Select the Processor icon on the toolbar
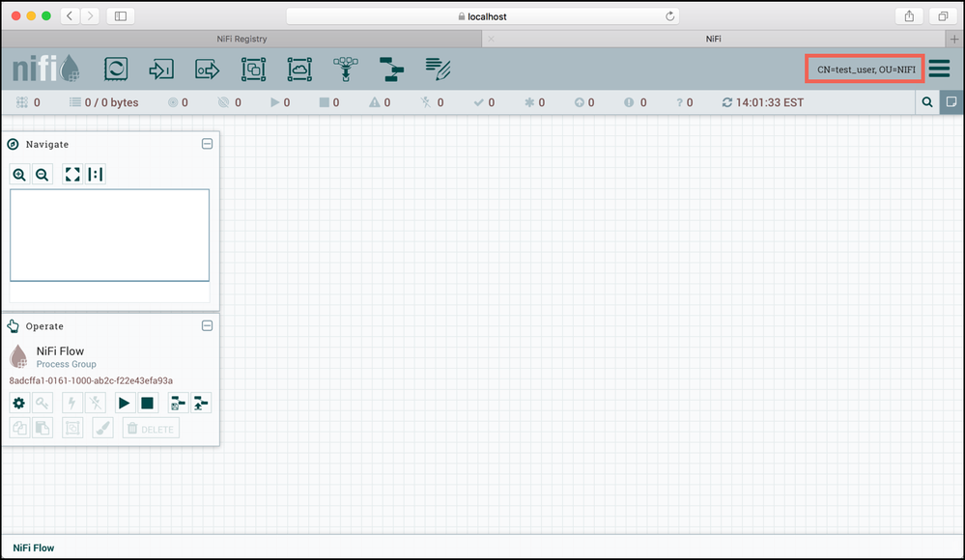The width and height of the screenshot is (965, 560). click(116, 69)
